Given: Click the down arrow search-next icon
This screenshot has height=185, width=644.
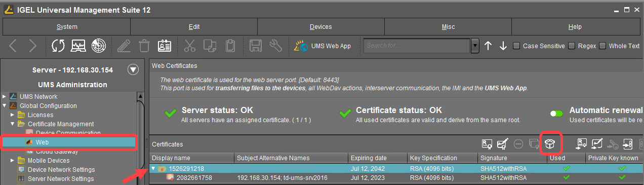Looking at the screenshot, I should 503,46.
